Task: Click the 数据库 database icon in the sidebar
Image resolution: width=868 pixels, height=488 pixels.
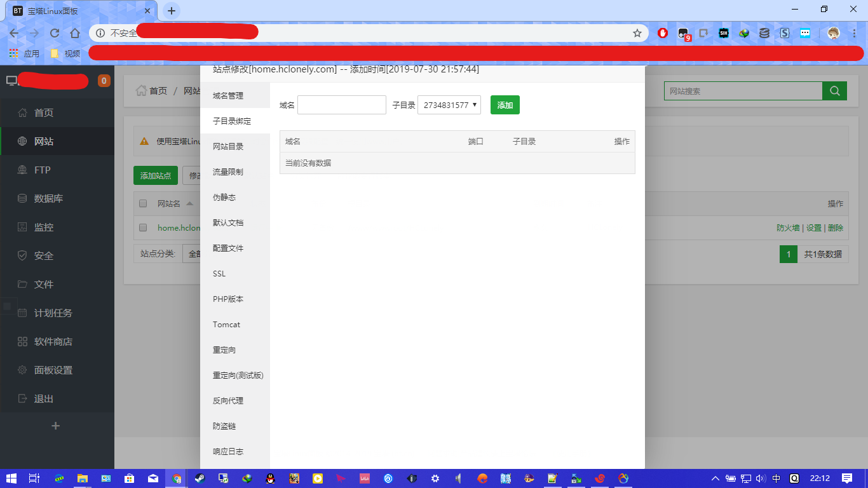Action: (22, 199)
